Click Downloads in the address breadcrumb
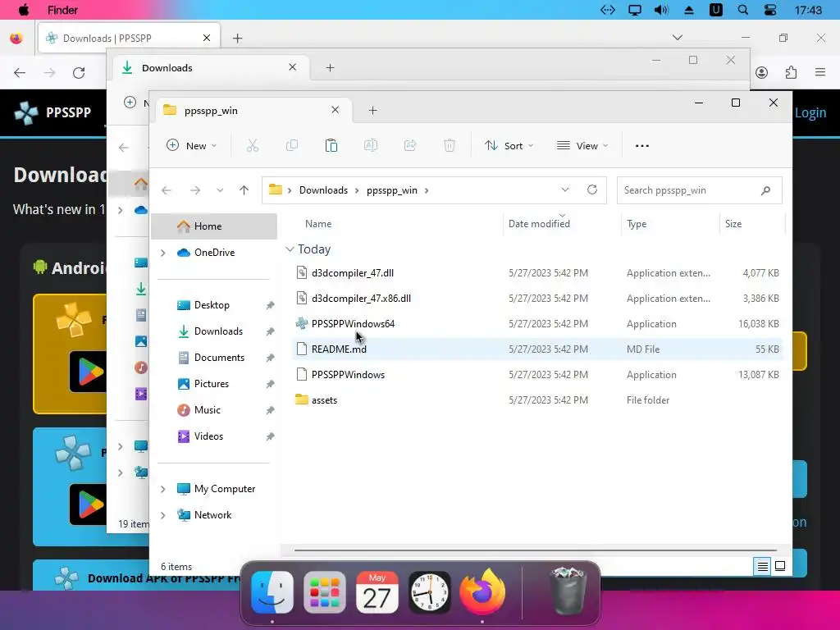The width and height of the screenshot is (840, 630). (x=323, y=190)
